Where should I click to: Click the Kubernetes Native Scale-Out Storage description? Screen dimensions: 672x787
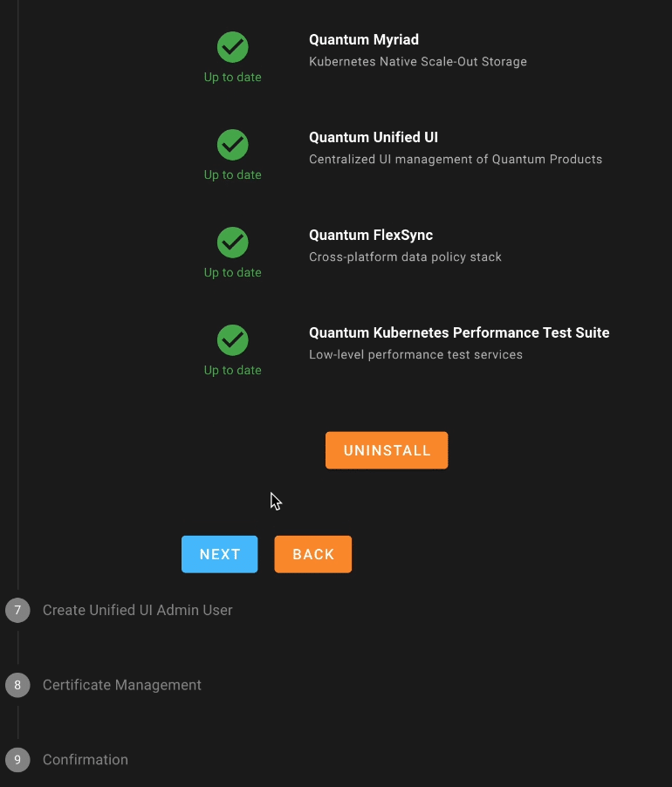pos(418,62)
